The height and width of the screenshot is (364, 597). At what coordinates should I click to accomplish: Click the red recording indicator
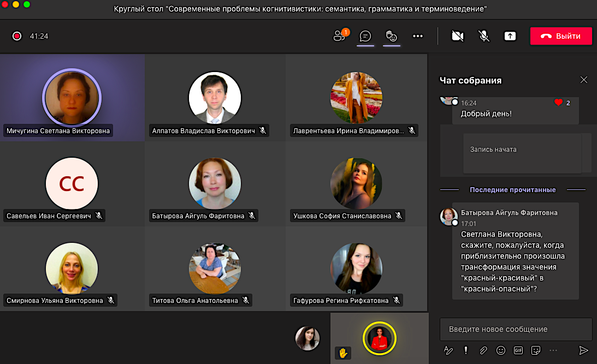[17, 36]
